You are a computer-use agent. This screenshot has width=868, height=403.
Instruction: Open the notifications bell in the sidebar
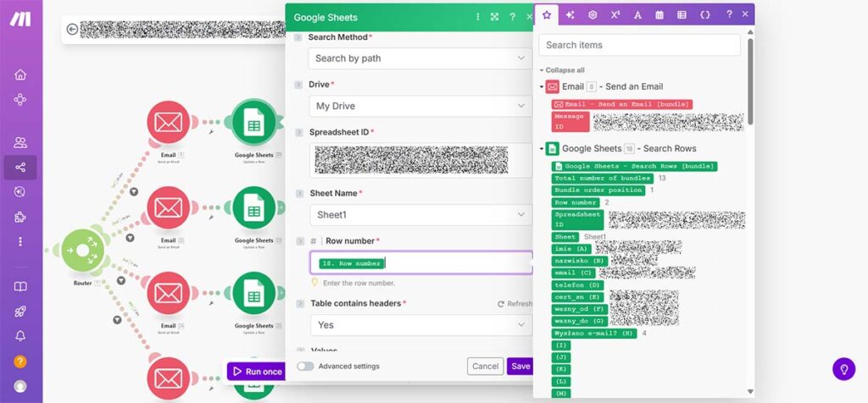click(x=20, y=336)
